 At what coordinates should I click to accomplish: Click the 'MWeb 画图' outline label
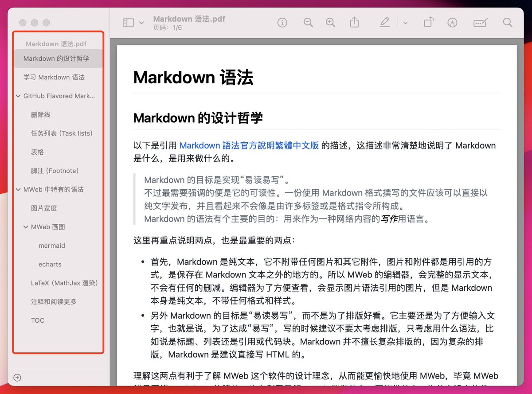point(48,227)
